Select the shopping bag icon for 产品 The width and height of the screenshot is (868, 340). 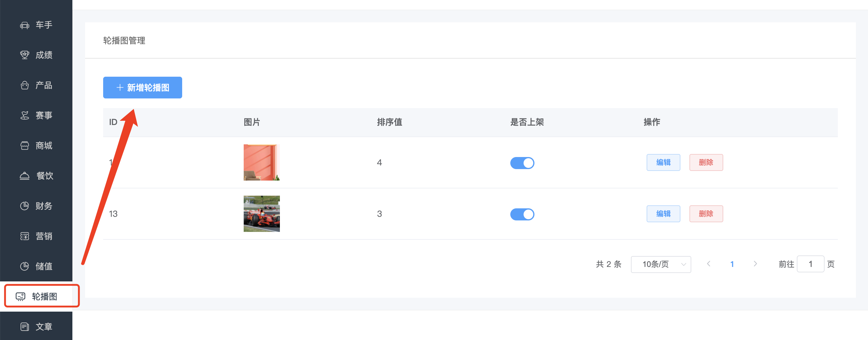pyautogui.click(x=25, y=85)
